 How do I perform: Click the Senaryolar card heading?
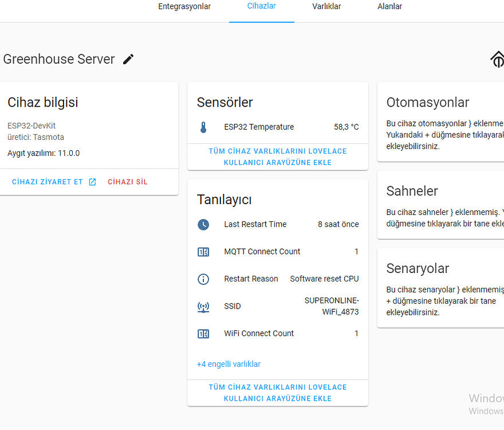click(x=418, y=269)
